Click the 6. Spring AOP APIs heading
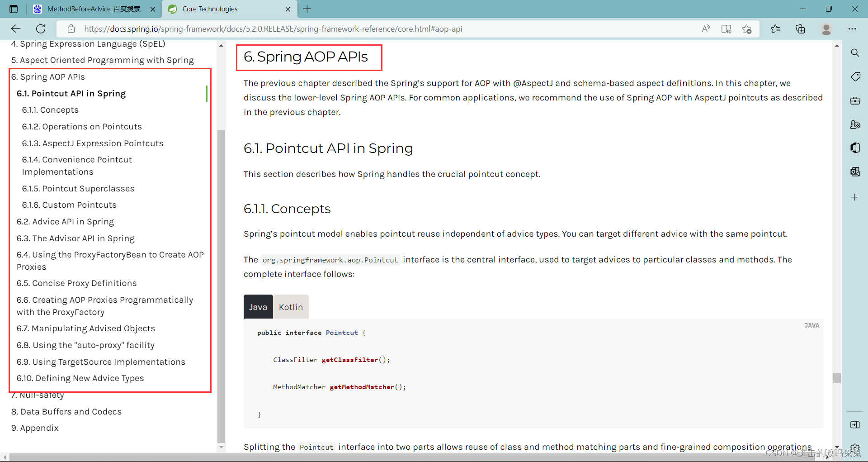 306,57
